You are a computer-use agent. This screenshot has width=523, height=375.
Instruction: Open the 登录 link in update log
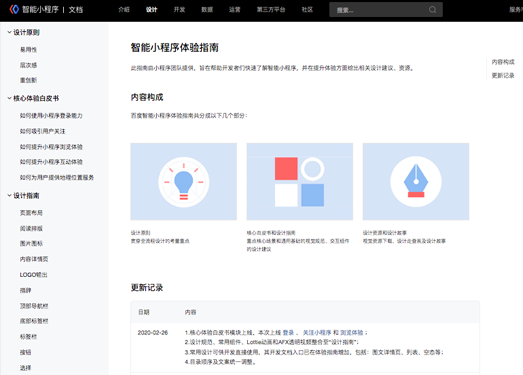click(288, 333)
